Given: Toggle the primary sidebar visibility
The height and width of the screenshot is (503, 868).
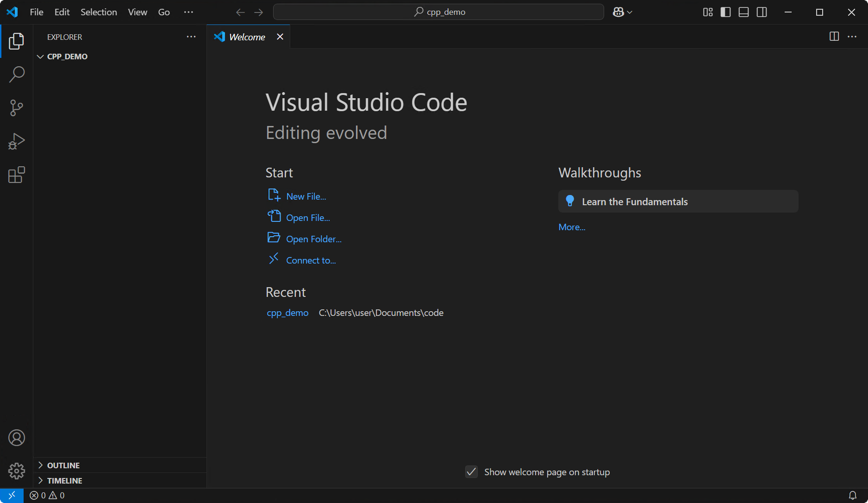Looking at the screenshot, I should [725, 12].
